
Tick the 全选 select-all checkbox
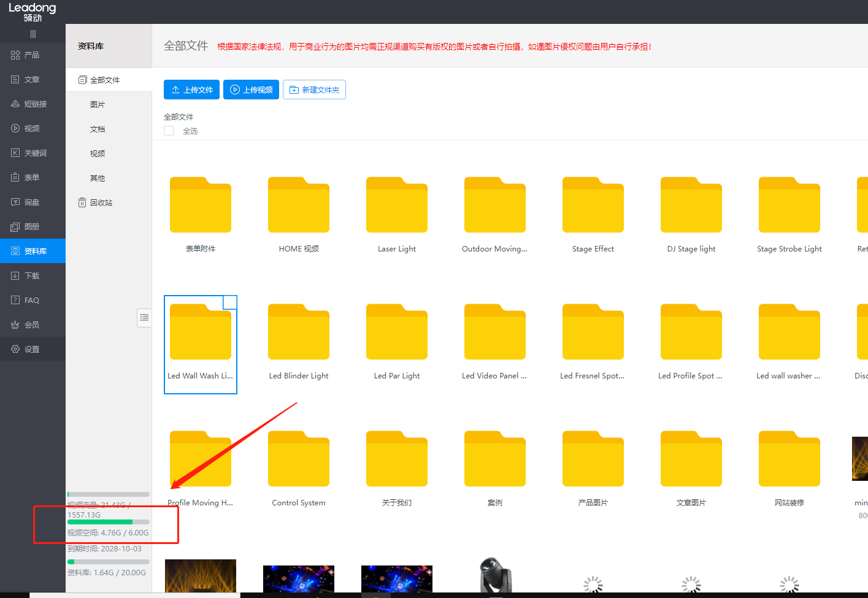point(169,131)
